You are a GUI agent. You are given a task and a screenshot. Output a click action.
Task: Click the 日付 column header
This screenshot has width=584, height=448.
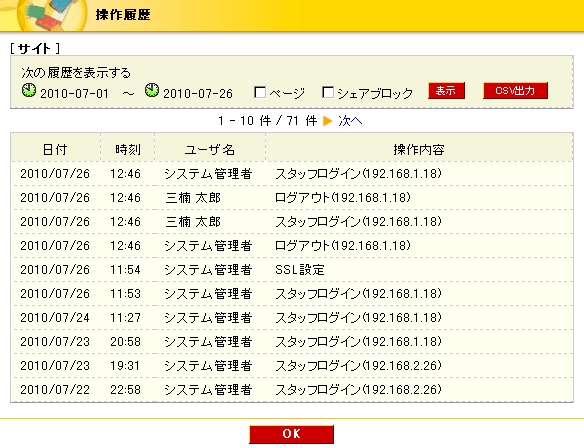[x=55, y=150]
